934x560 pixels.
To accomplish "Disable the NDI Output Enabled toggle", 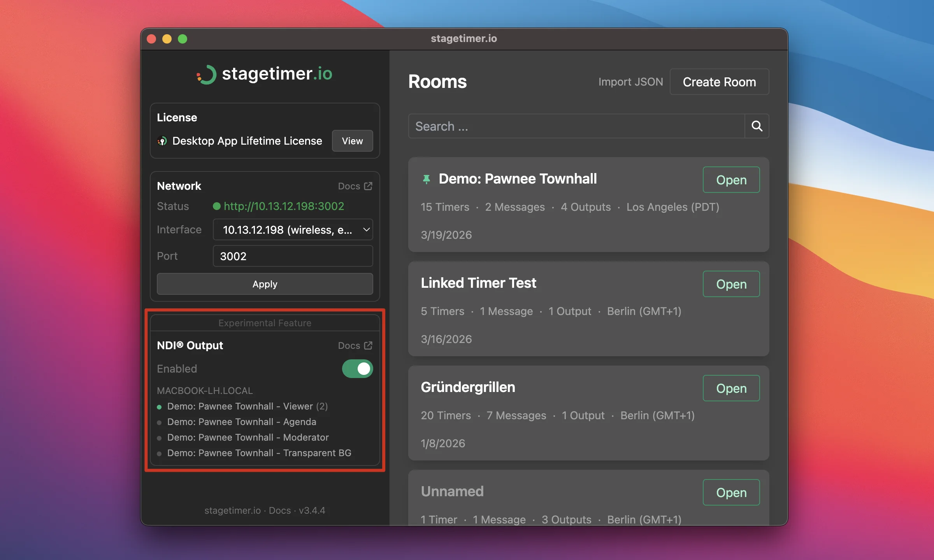I will coord(357,369).
